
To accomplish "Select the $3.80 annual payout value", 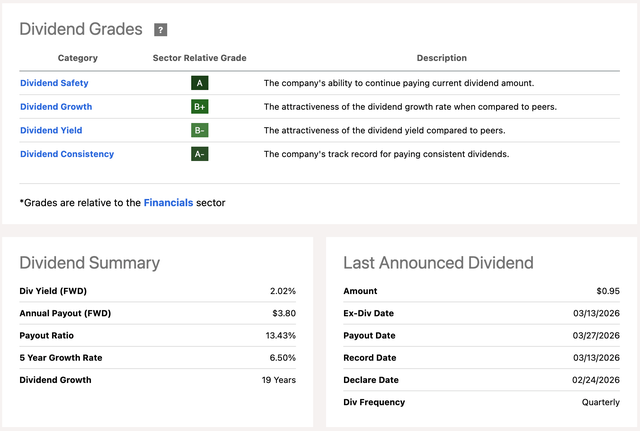I will pyautogui.click(x=284, y=313).
